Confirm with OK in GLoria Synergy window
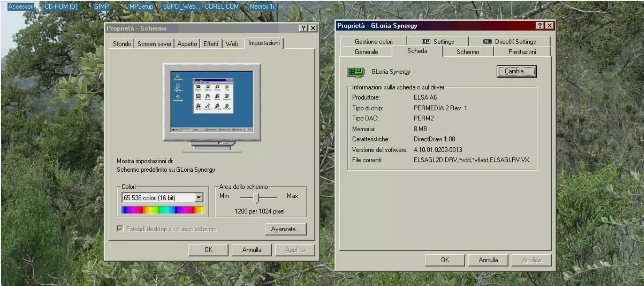The height and width of the screenshot is (286, 644). pos(445,260)
